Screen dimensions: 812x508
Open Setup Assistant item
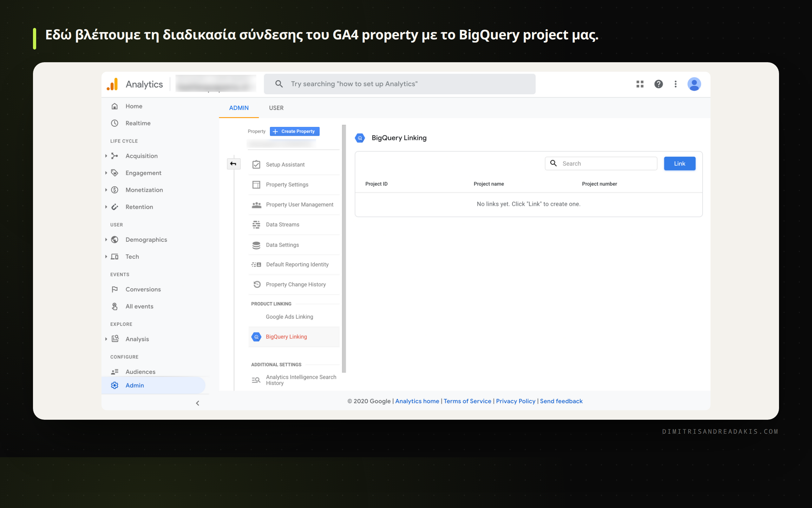pos(294,165)
